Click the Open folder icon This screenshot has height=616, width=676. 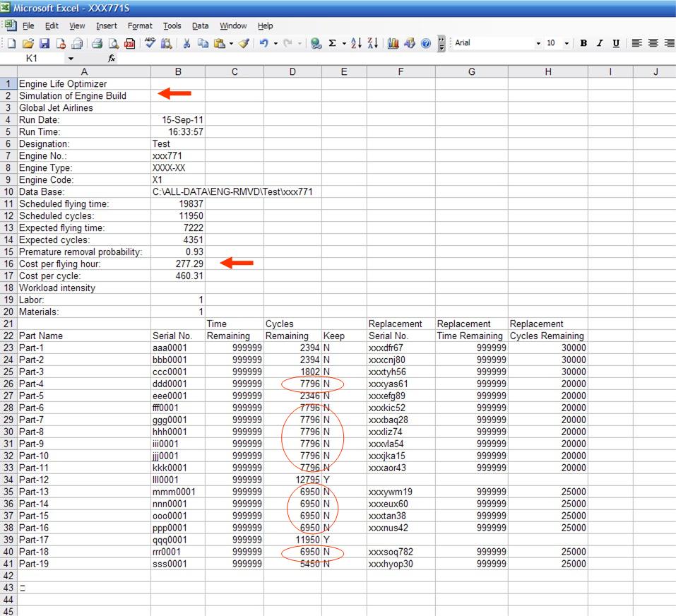29,44
